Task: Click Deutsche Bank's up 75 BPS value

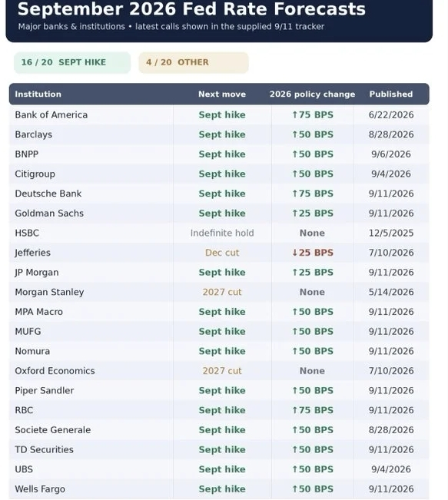Action: point(313,194)
